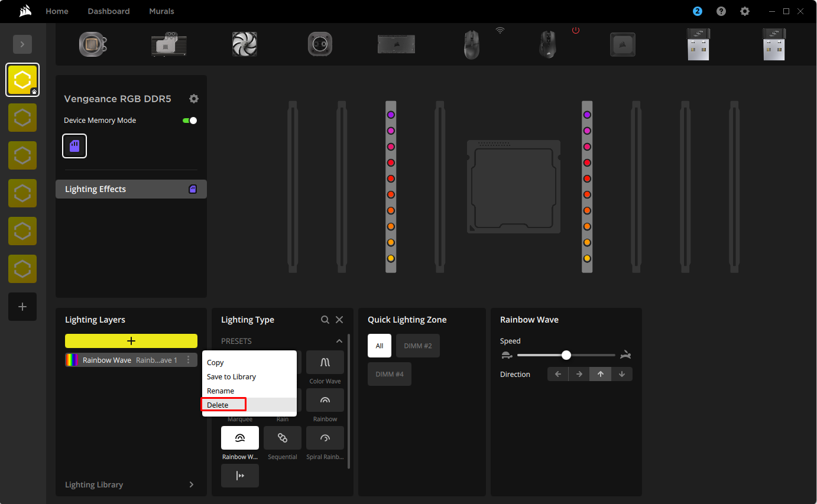Select the cooling fan device

(x=245, y=44)
